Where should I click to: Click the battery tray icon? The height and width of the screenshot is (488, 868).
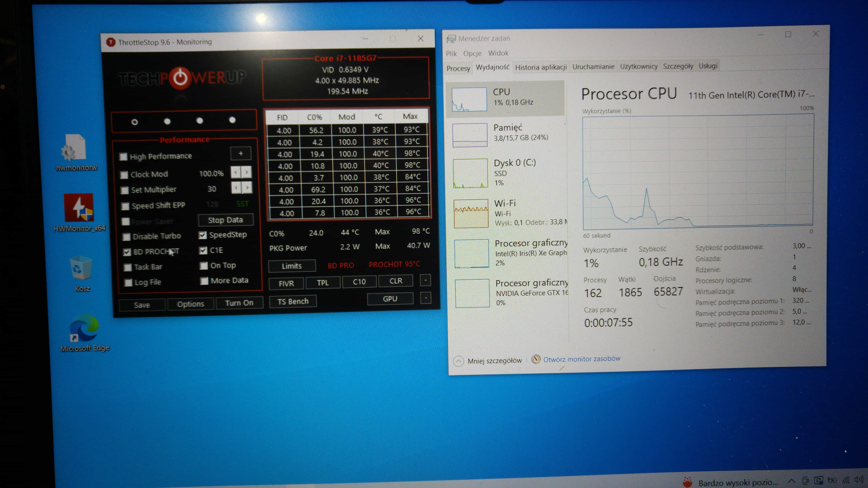click(x=832, y=480)
